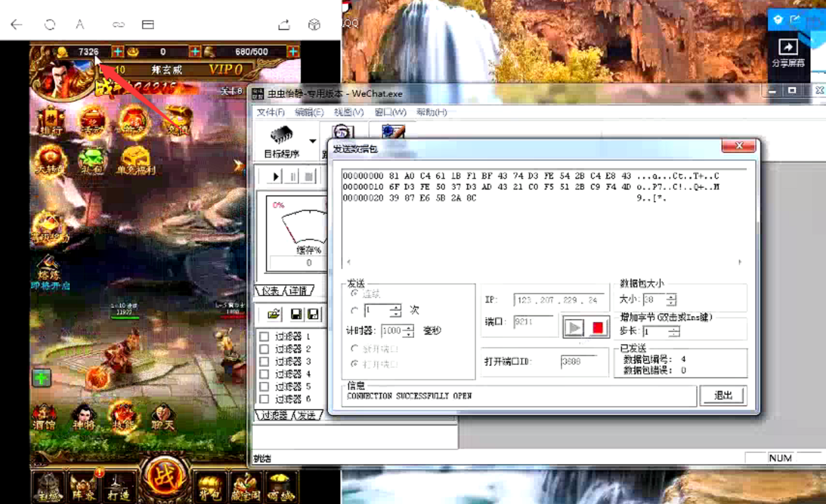Open the 酒馆 tavern icon

44,417
